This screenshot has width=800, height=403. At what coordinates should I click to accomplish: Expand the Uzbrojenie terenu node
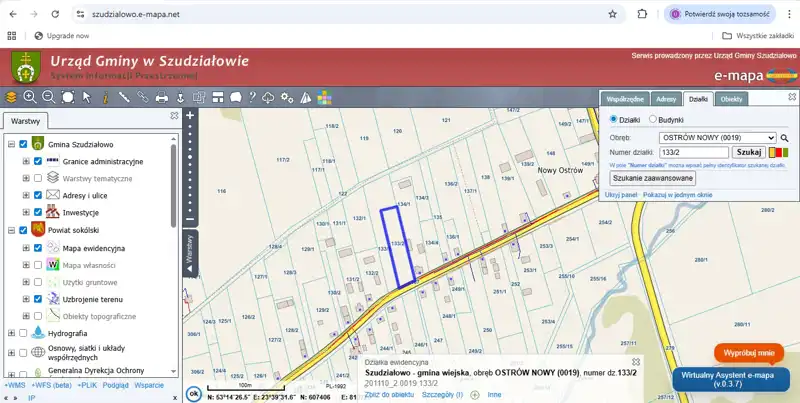[26, 299]
